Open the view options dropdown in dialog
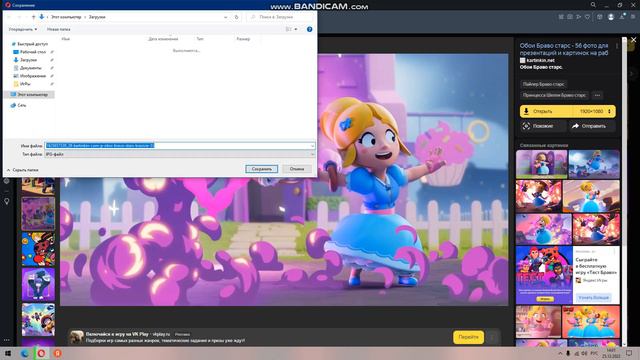 coord(296,29)
